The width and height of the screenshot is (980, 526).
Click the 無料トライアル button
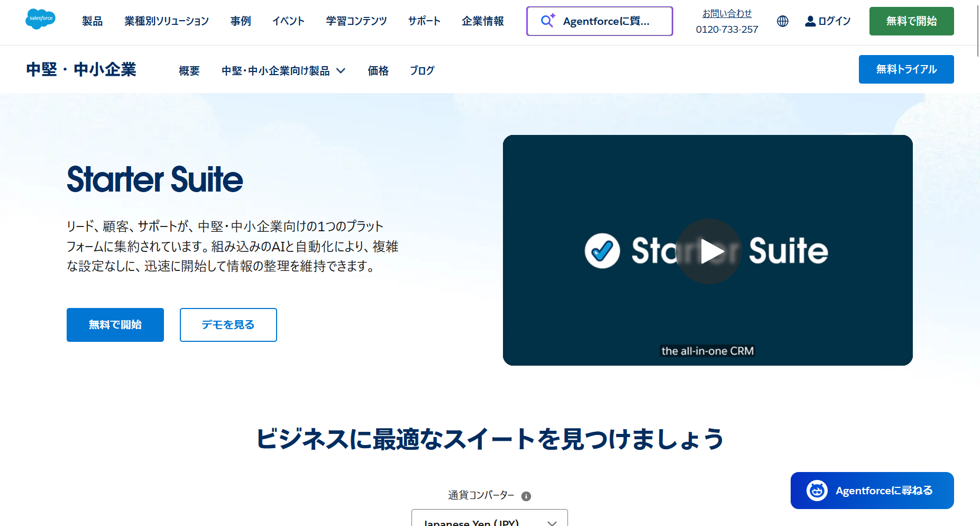coord(905,69)
